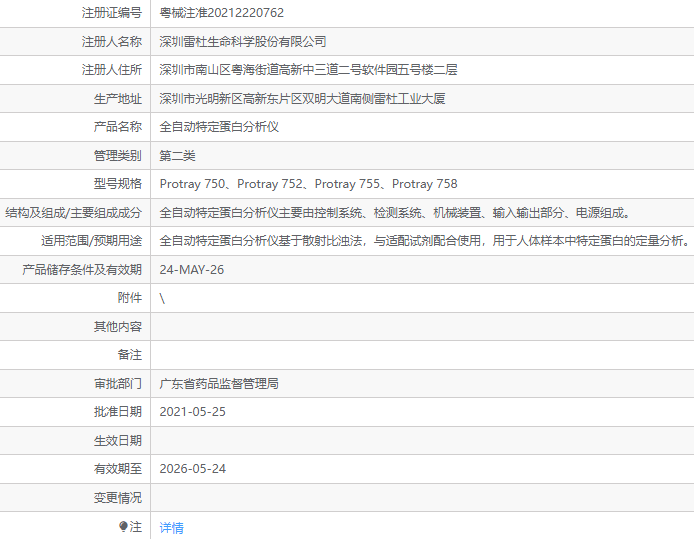
Task: Click the 注册人名称 label
Action: click(x=112, y=42)
